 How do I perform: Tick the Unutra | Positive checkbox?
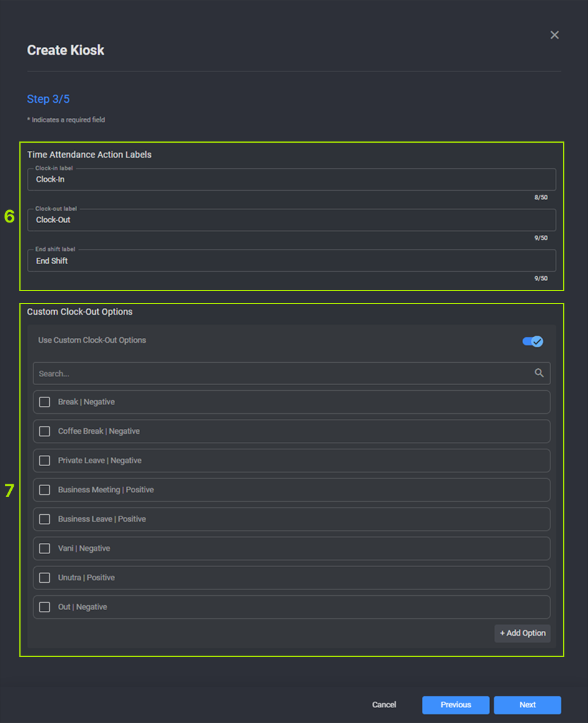coord(45,578)
